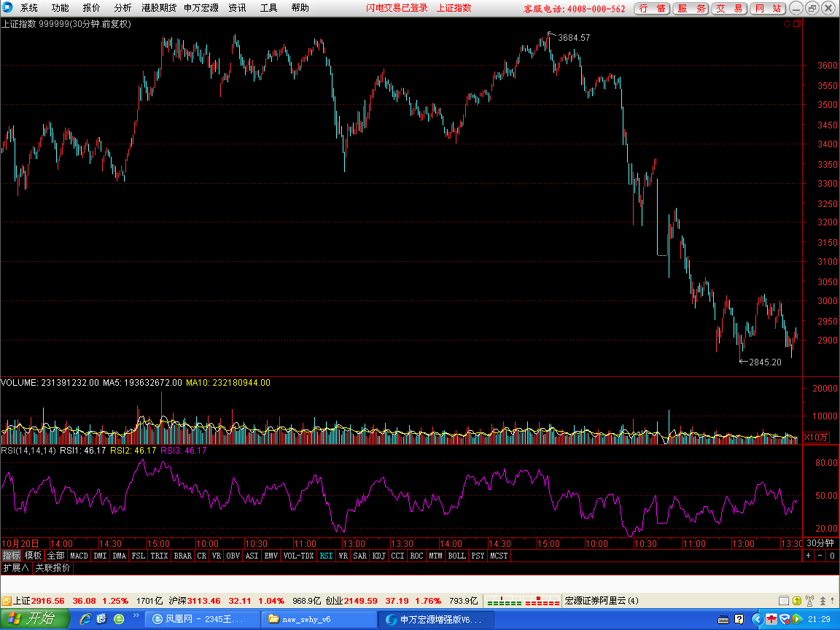Open the 帮助 menu
The width and height of the screenshot is (840, 630).
300,8
